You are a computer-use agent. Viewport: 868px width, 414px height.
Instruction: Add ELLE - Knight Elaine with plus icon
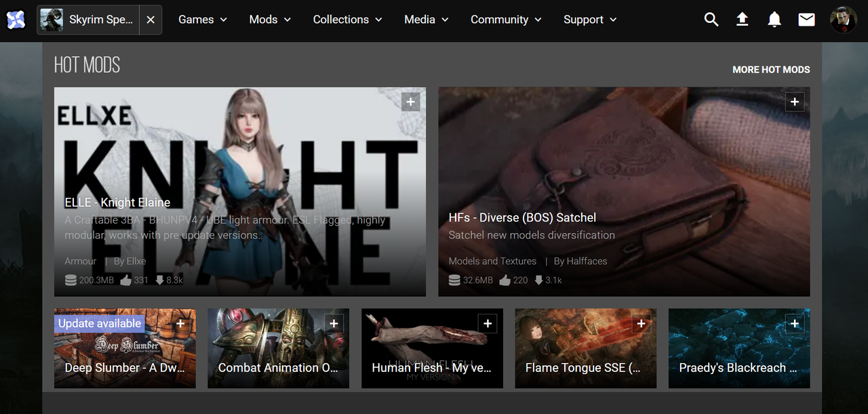410,102
